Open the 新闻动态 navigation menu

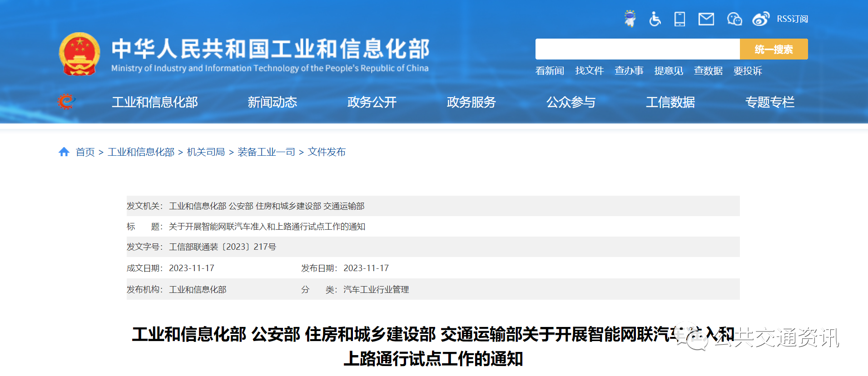[x=272, y=102]
